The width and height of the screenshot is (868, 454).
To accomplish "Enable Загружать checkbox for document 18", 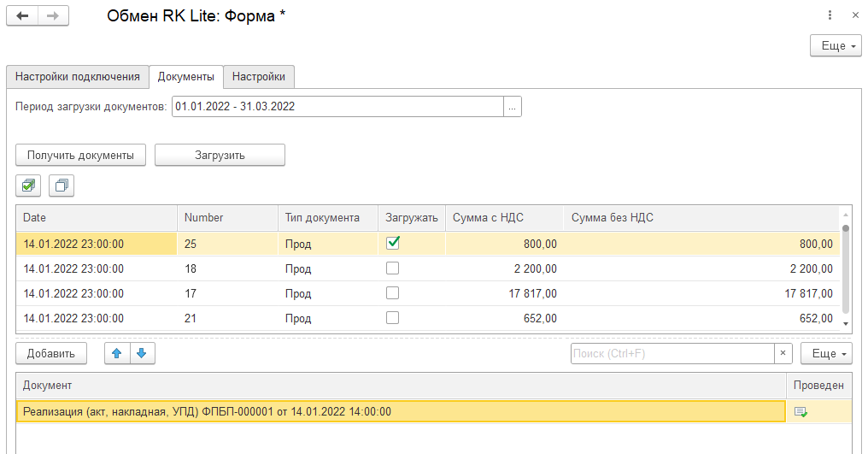I will 393,268.
